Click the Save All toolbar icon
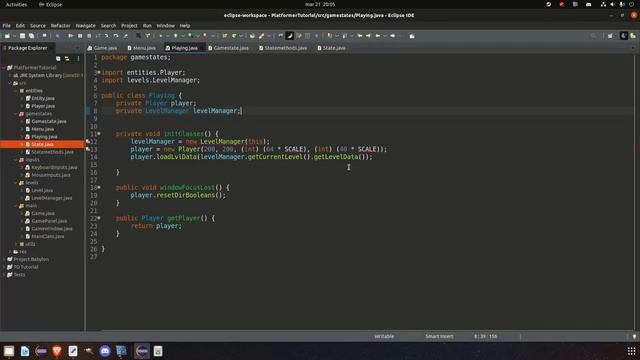This screenshot has width=640, height=360. click(31, 36)
